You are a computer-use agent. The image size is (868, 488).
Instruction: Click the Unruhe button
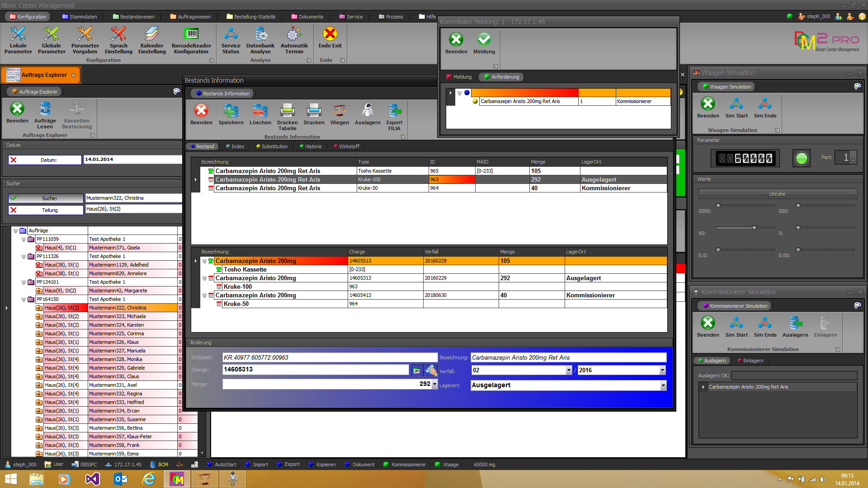tap(777, 194)
